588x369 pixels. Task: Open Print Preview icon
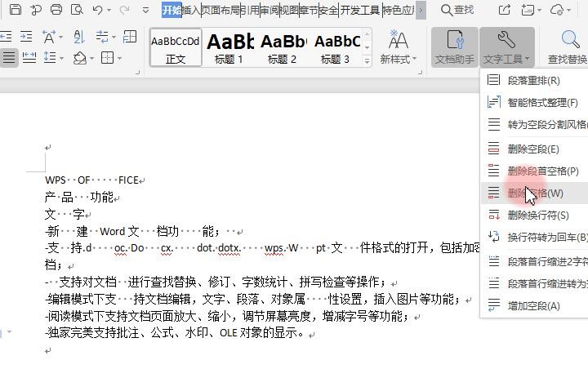point(77,9)
